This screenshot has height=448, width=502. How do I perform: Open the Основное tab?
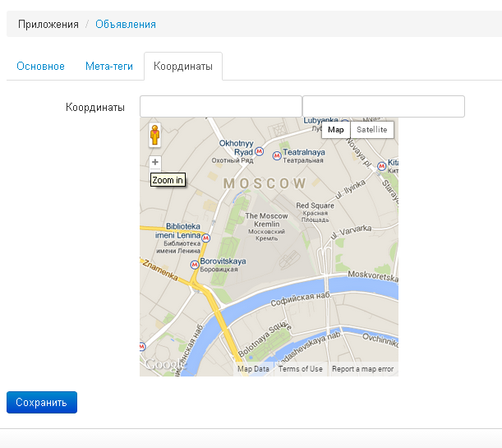(40, 67)
